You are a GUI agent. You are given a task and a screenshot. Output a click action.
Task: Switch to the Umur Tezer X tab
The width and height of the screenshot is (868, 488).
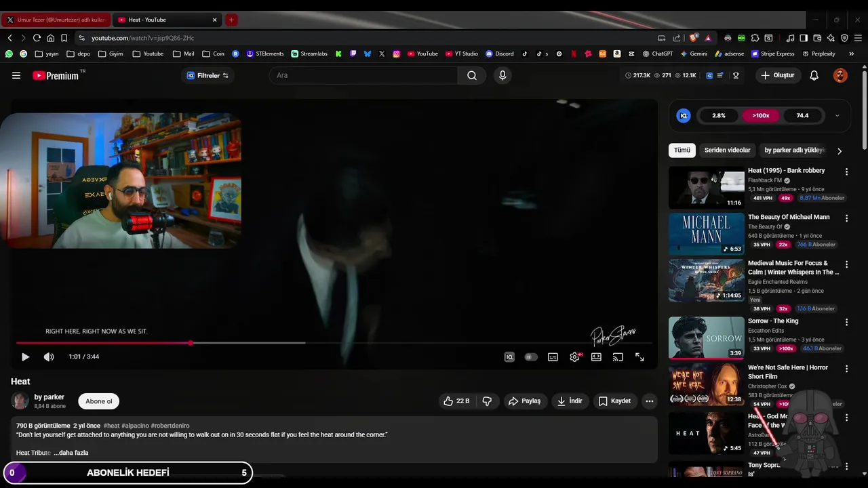coord(56,20)
